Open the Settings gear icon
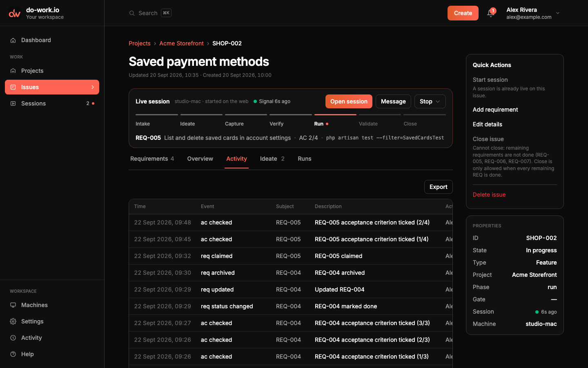588x368 pixels. 13,321
